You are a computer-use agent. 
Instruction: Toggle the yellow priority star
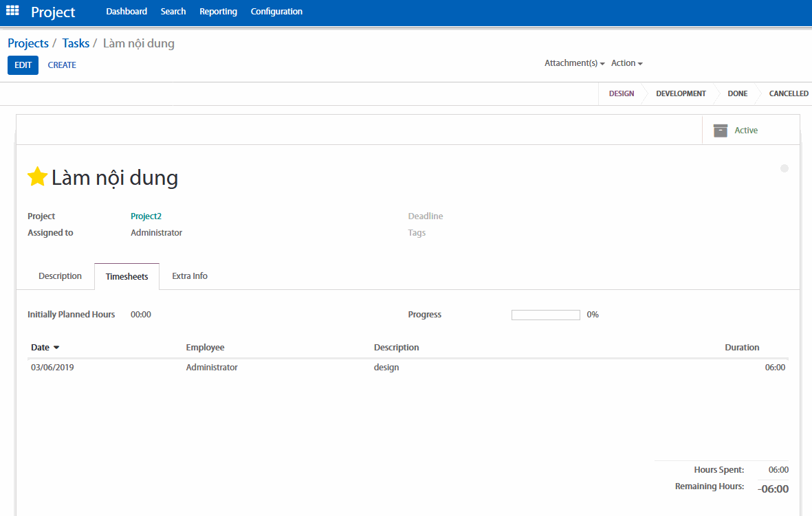[x=36, y=177]
